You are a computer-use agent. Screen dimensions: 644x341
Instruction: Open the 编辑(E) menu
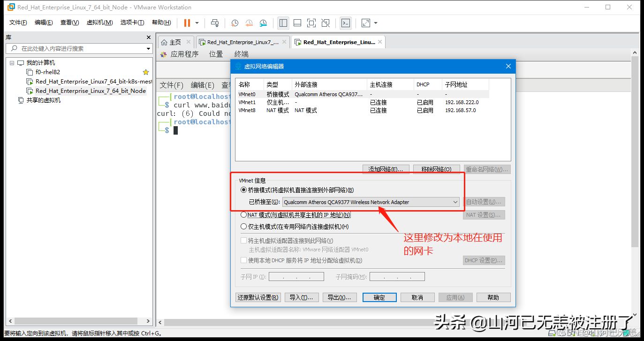[44, 23]
